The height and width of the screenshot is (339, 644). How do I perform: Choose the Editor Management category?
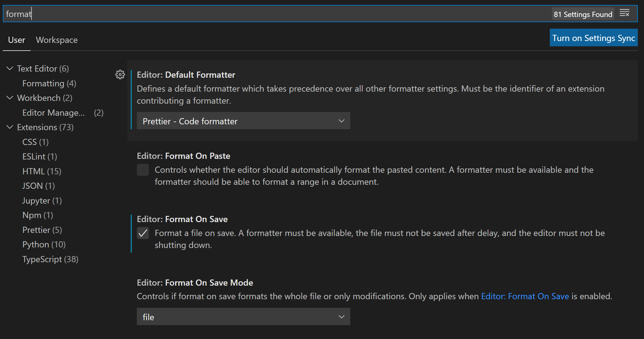click(53, 113)
